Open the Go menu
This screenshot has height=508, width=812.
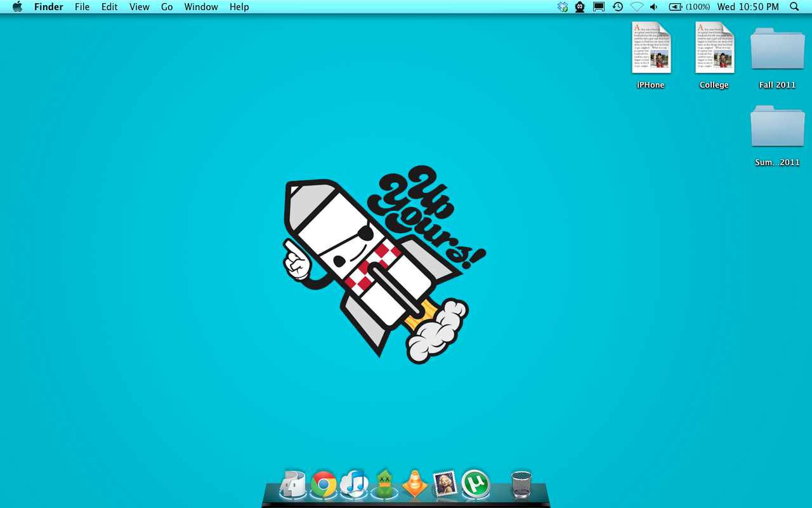[167, 7]
